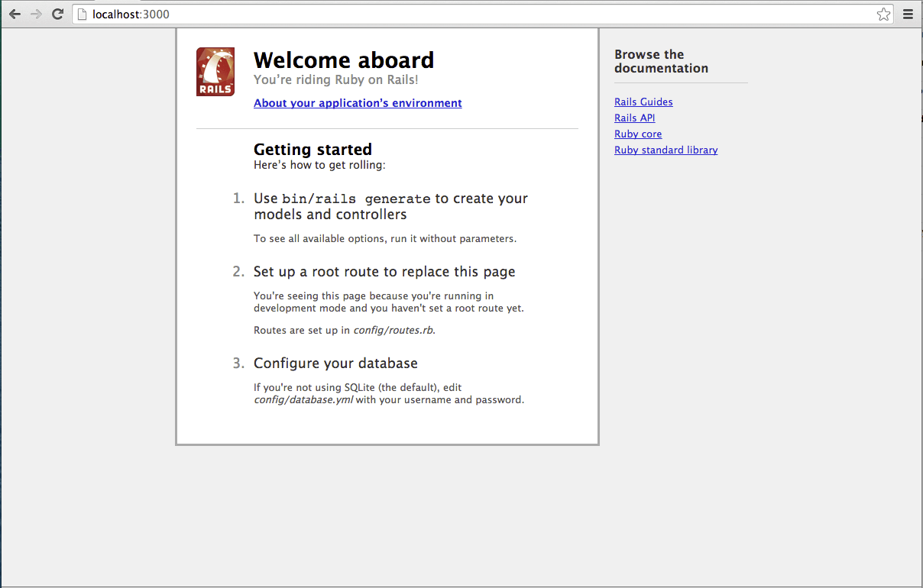The image size is (923, 588).
Task: Click "To see all available options" sentence
Action: coord(385,238)
